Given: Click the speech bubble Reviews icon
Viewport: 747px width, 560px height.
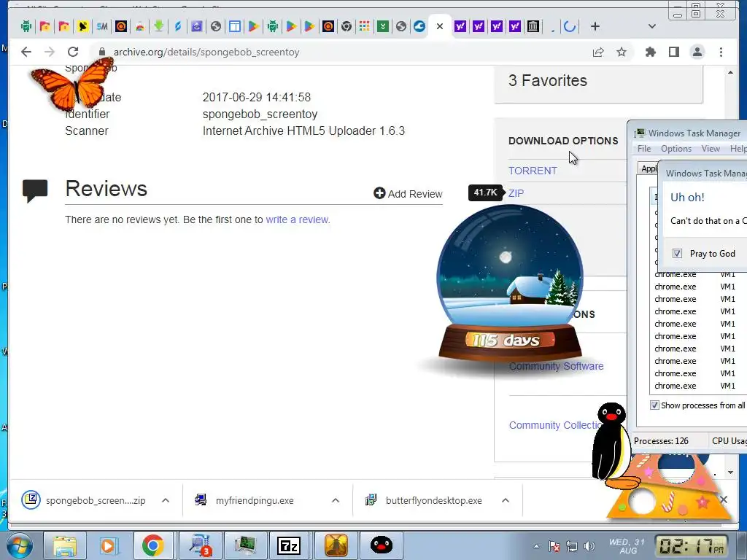Looking at the screenshot, I should point(35,191).
